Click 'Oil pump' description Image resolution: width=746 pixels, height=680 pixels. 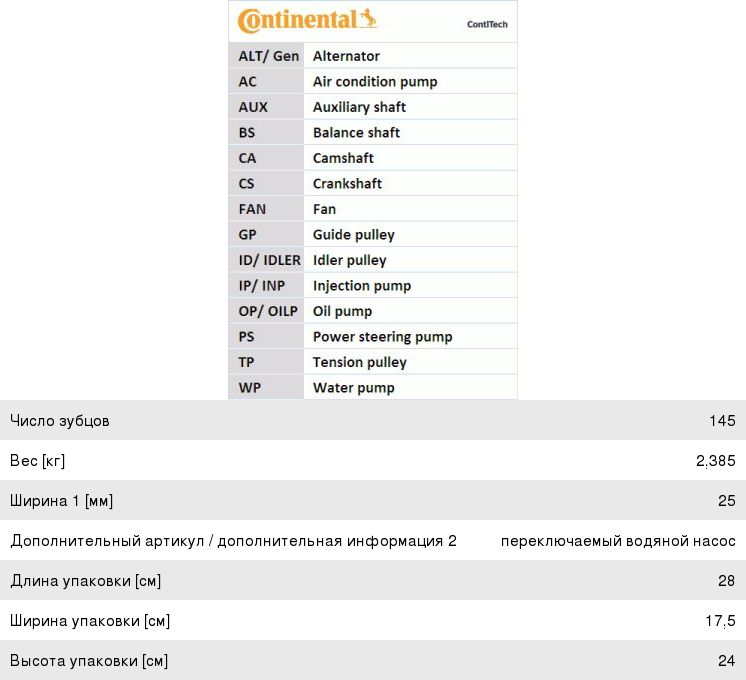point(343,312)
